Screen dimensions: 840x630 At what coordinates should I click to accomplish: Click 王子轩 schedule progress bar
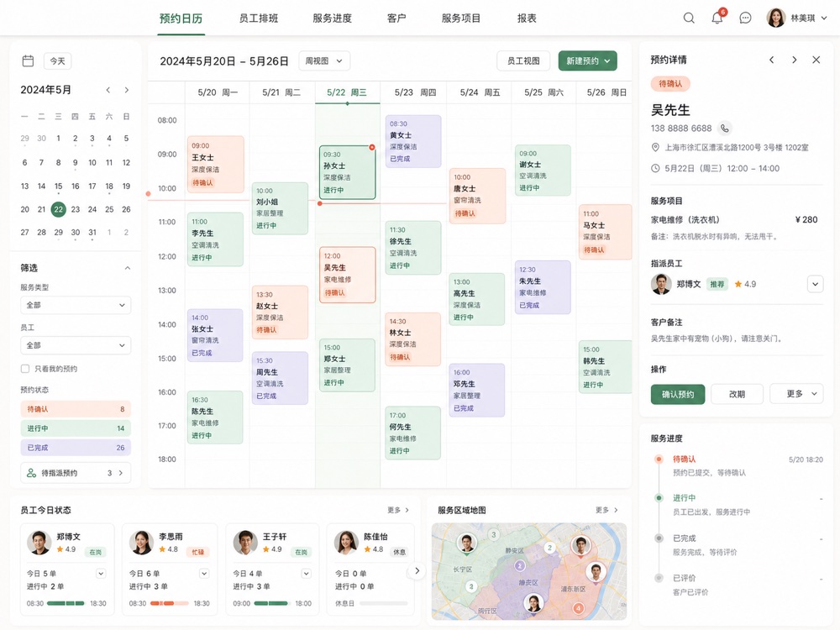tap(270, 603)
